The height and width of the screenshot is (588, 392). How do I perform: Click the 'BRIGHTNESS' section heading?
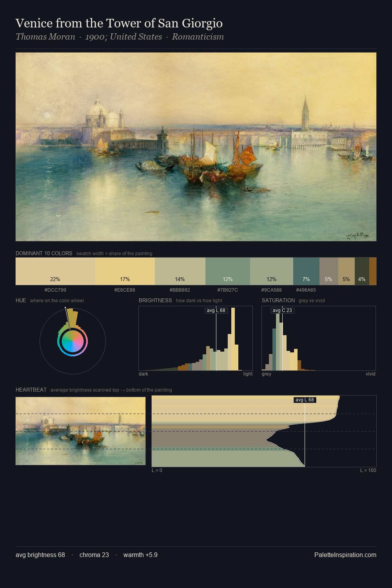(155, 300)
